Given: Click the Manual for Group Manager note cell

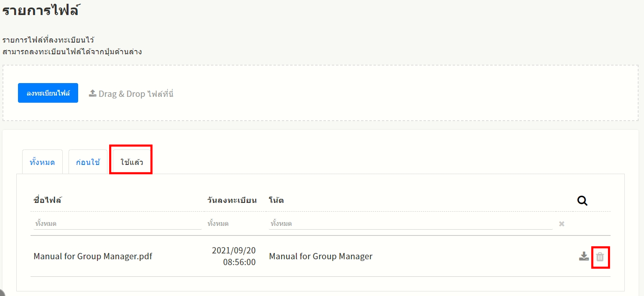Looking at the screenshot, I should (321, 256).
